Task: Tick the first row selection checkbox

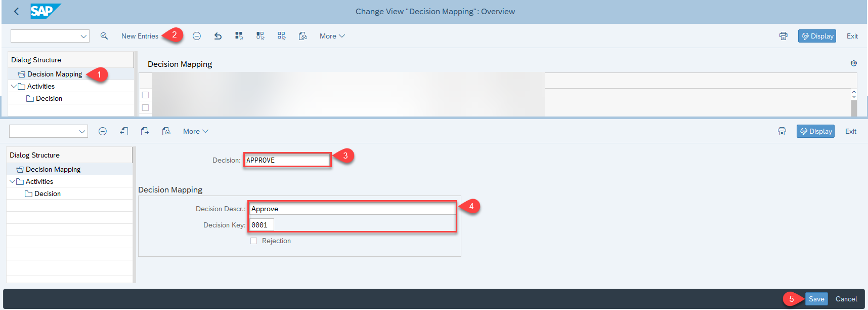Action: (x=146, y=95)
